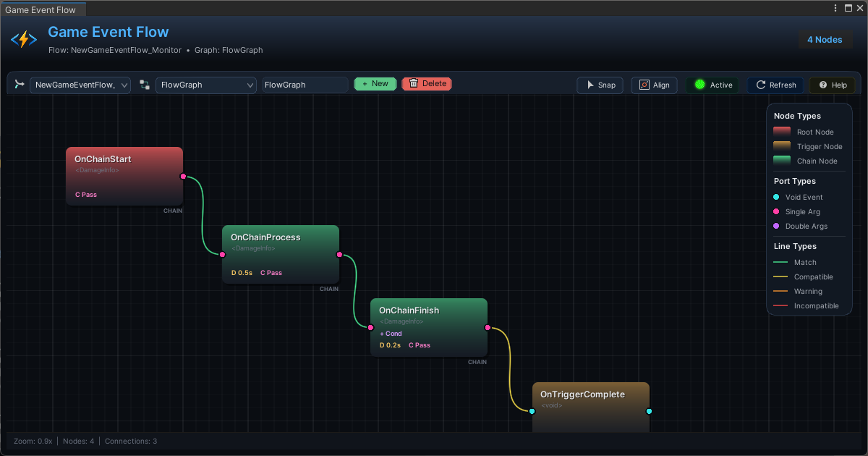Click the red Delete button

pyautogui.click(x=427, y=84)
